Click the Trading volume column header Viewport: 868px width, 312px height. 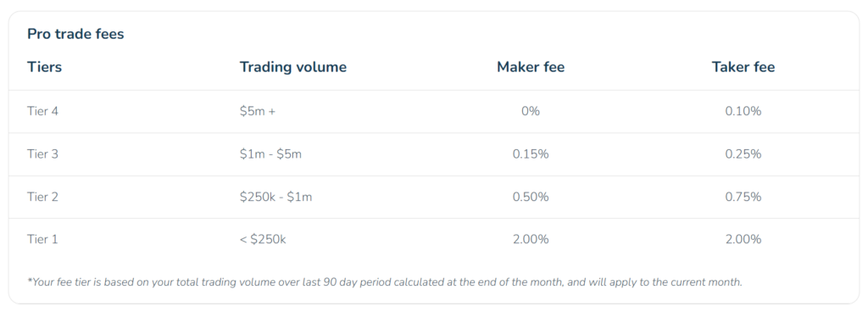[x=292, y=67]
